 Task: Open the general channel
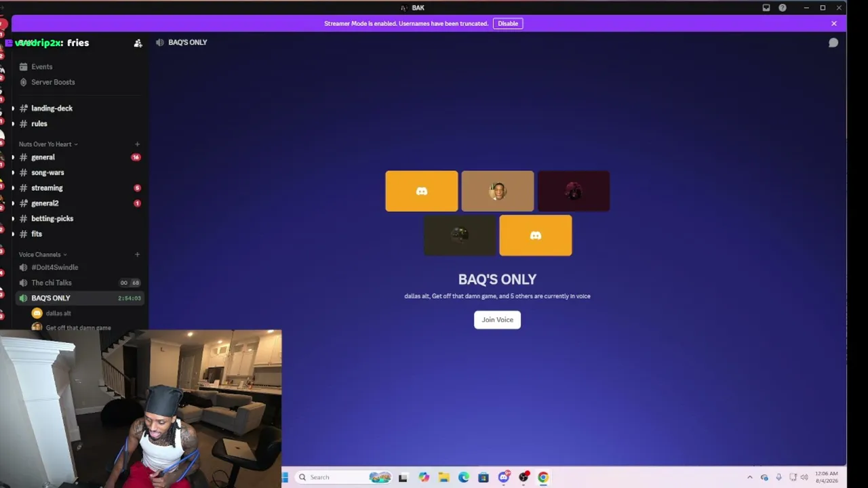(79, 157)
